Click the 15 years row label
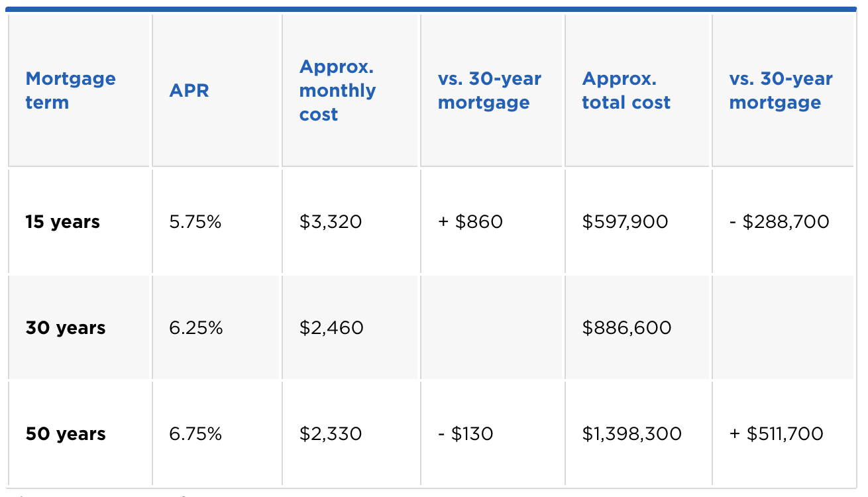The image size is (868, 497). pos(63,221)
